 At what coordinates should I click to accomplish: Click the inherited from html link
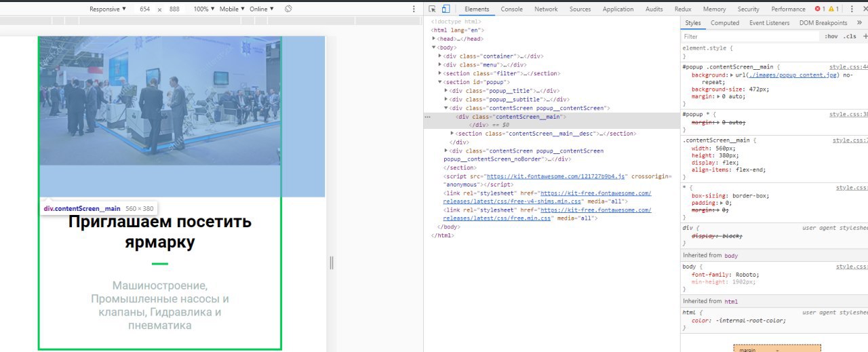pyautogui.click(x=731, y=301)
